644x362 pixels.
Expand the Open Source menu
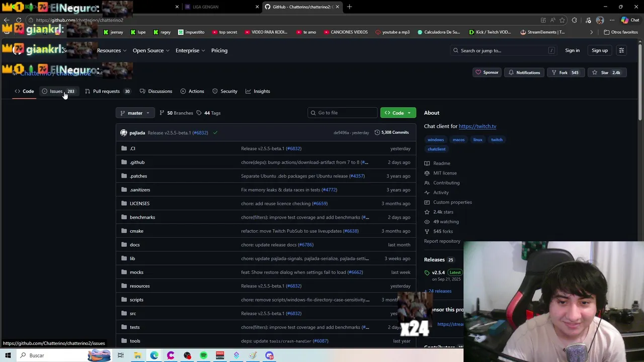(x=151, y=50)
